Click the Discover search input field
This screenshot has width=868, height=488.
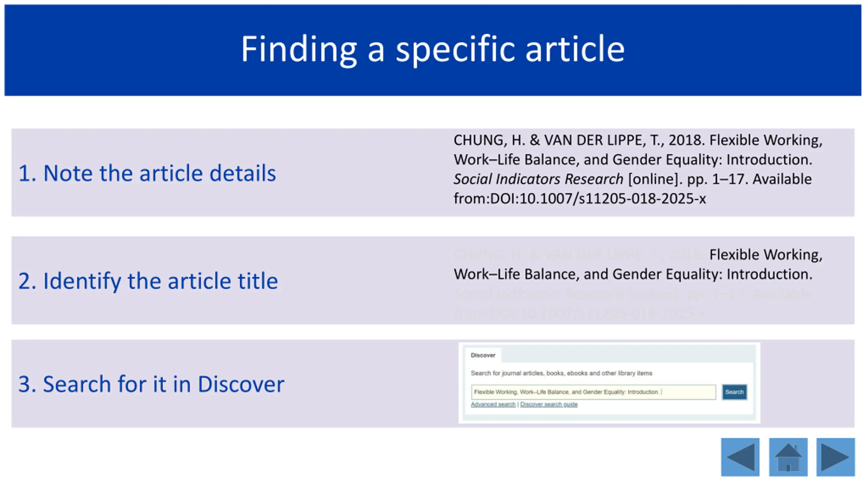pyautogui.click(x=593, y=392)
